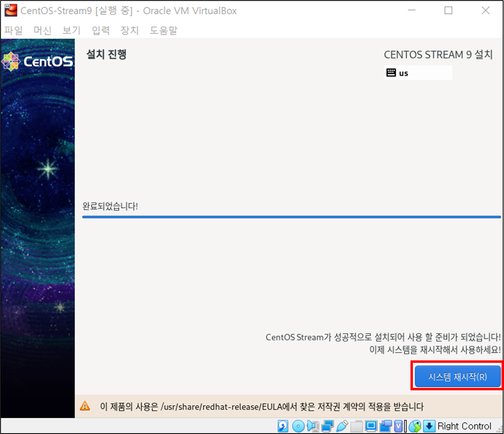This screenshot has width=504, height=434.
Task: Click the /usr/share/redhat-release/EULA license notice text
Action: pos(262,406)
